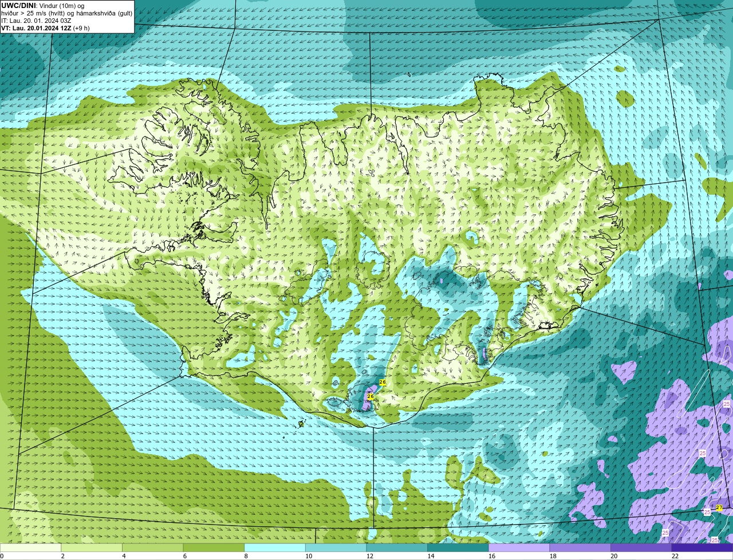Viewport: 733px width, 560px height.
Task: Click the "UWC/DINI" model title text
Action: point(18,5)
